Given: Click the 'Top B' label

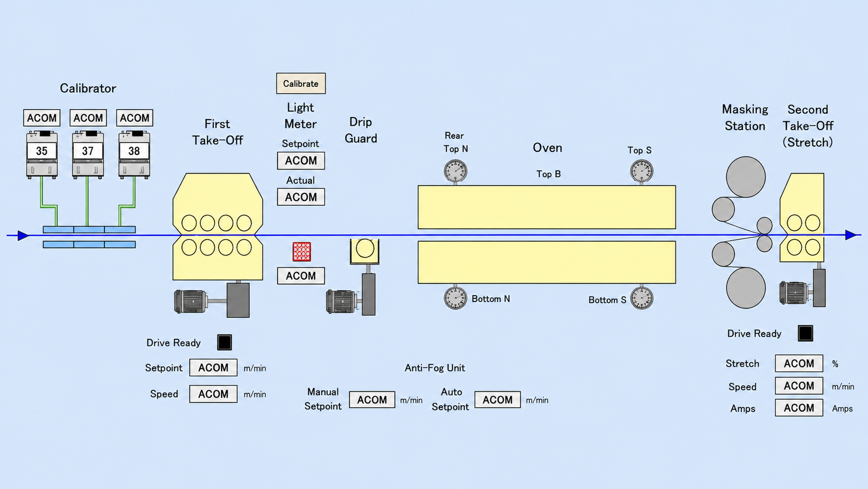Looking at the screenshot, I should [548, 174].
